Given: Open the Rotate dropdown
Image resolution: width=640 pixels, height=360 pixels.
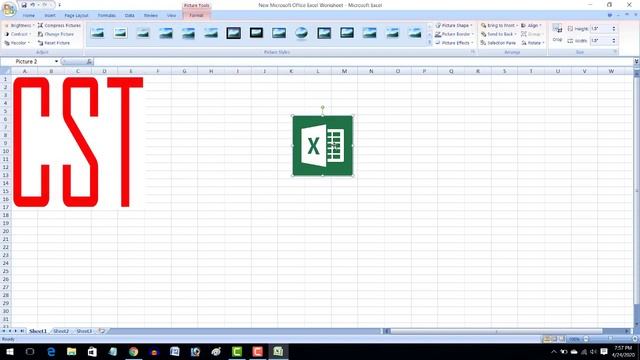Looking at the screenshot, I should click(x=533, y=43).
